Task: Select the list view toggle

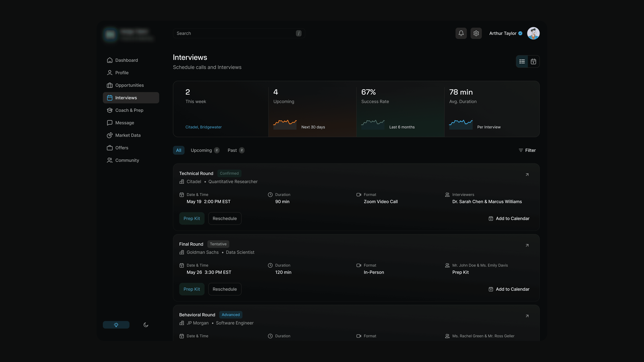Action: pos(522,61)
